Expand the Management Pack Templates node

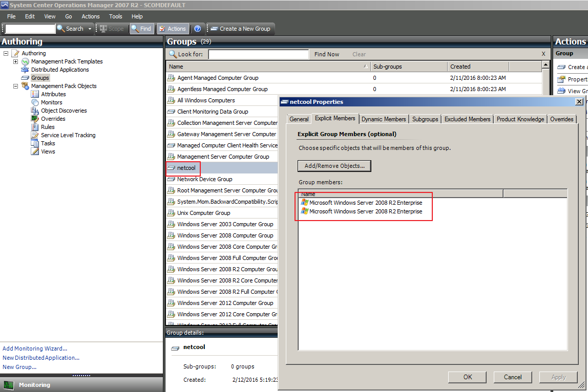pyautogui.click(x=15, y=61)
